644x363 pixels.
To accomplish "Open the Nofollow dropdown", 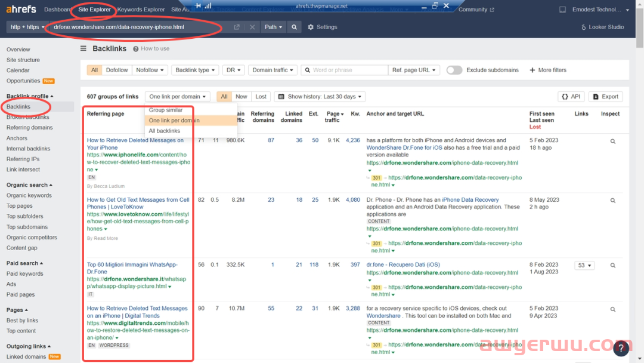I will (150, 70).
